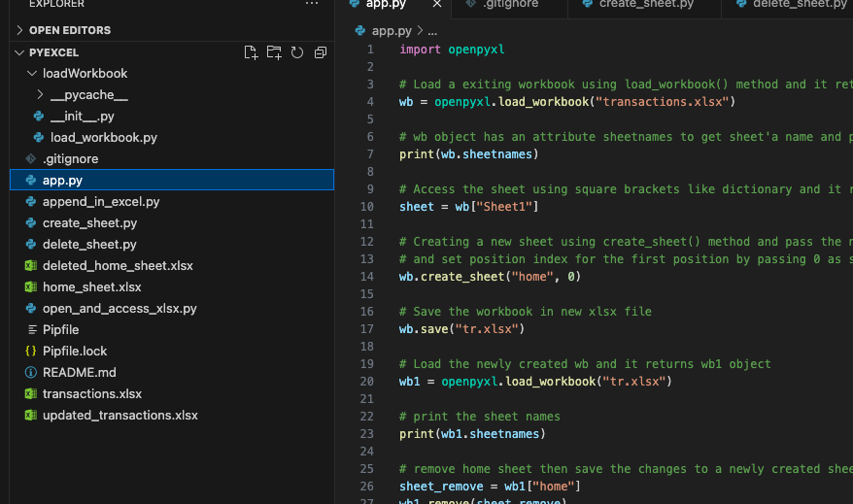The width and height of the screenshot is (853, 504).
Task: Refresh the explorer file tree
Action: 297,52
